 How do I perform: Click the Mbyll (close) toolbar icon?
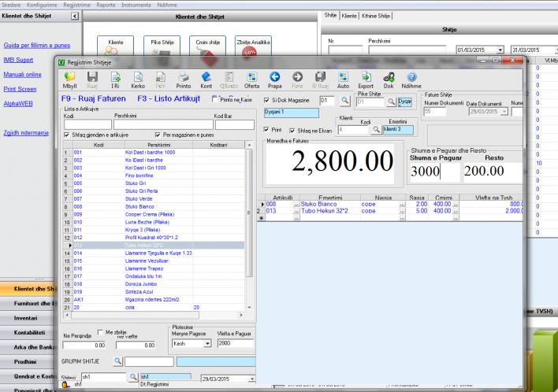(69, 80)
